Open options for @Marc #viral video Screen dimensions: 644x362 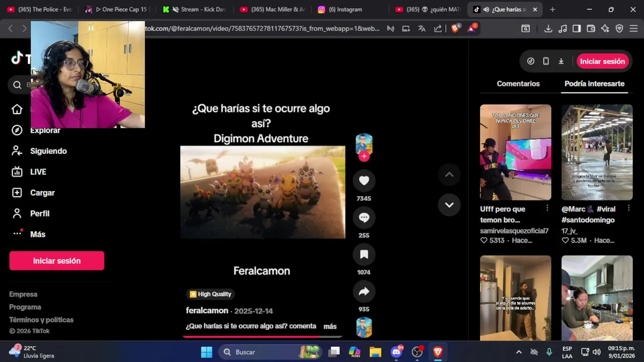[628, 208]
